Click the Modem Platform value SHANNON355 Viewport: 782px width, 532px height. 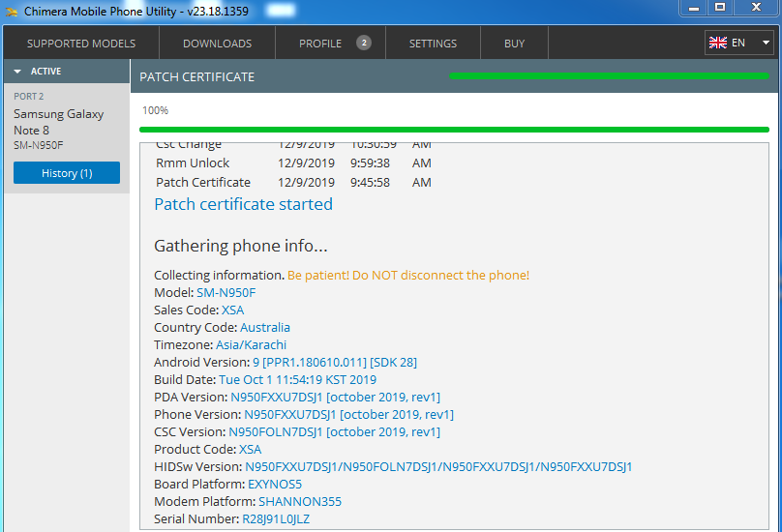pyautogui.click(x=300, y=502)
